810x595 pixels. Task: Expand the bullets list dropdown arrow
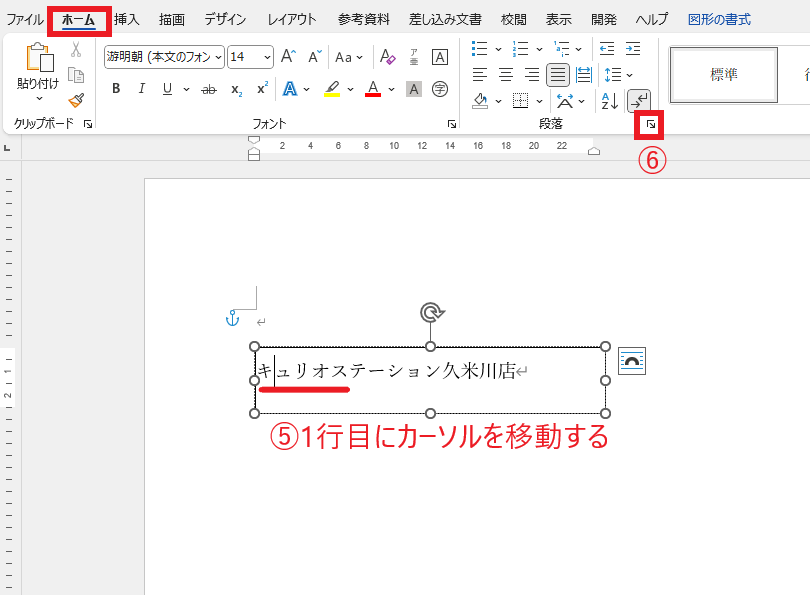click(x=499, y=49)
